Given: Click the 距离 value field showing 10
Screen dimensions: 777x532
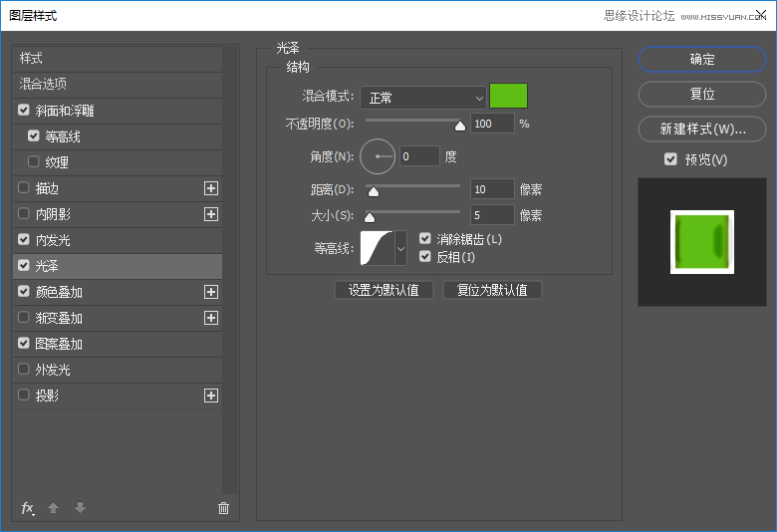Looking at the screenshot, I should (x=492, y=189).
